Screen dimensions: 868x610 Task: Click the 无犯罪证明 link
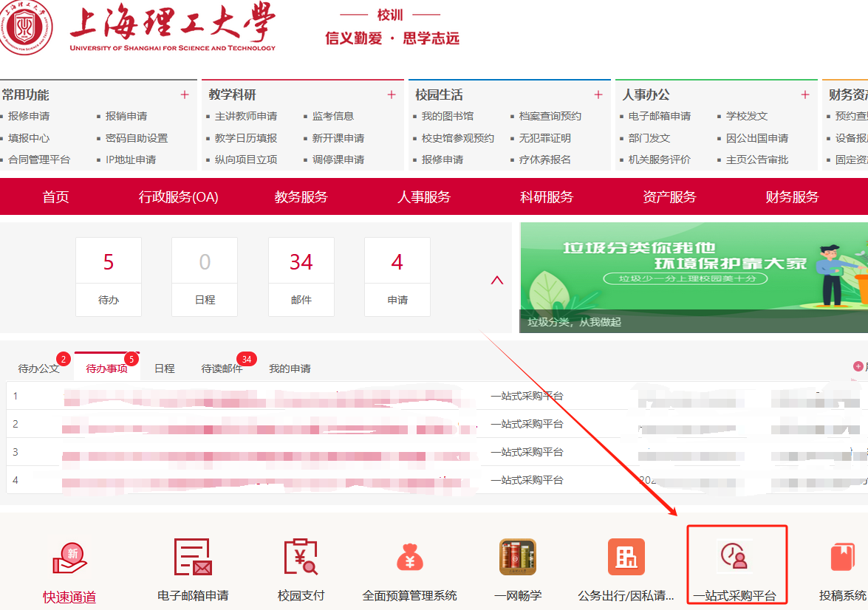544,138
